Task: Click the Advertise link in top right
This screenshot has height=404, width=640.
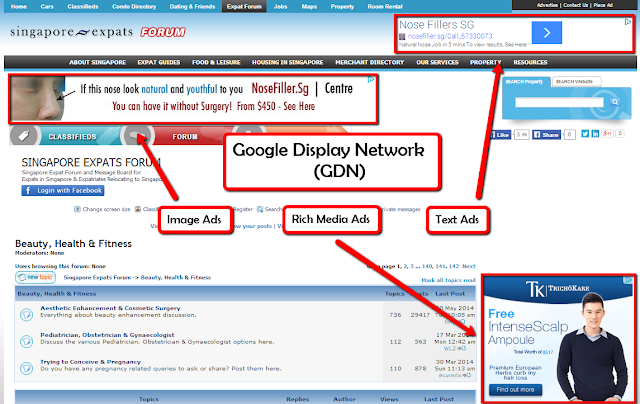Action: [547, 5]
